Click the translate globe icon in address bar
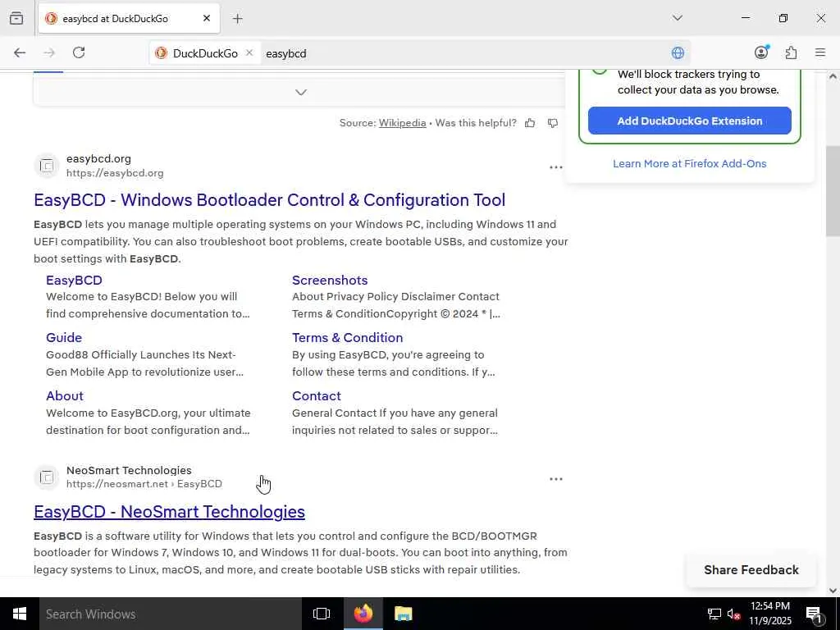This screenshot has height=630, width=840. pos(678,53)
